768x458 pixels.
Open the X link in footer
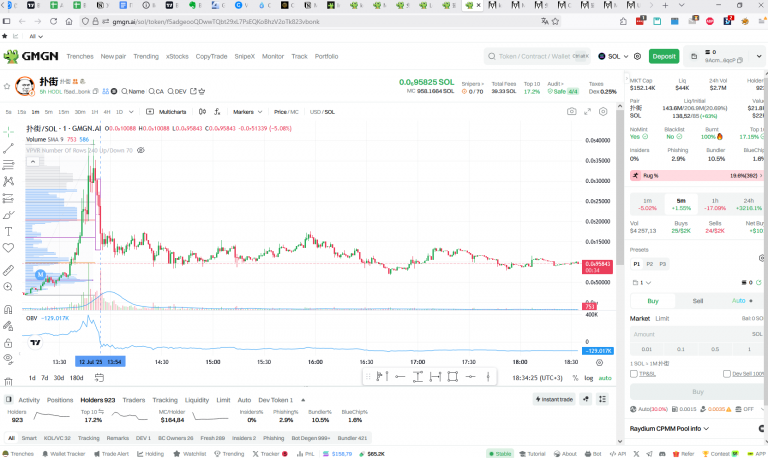pos(636,454)
